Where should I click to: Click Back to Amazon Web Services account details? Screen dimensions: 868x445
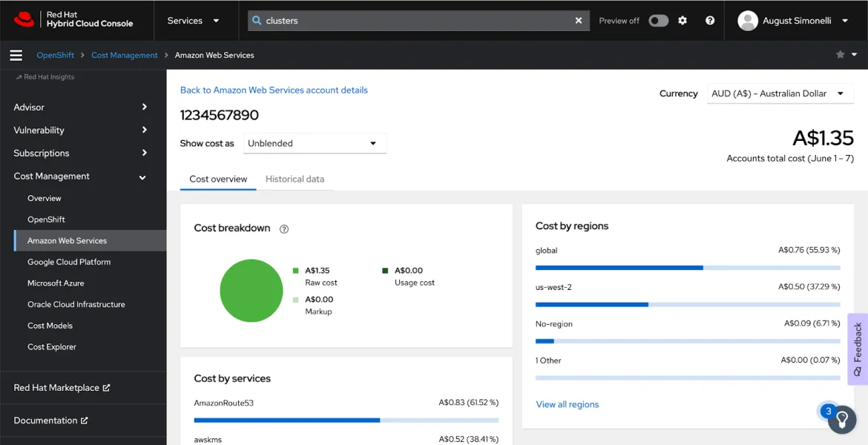274,90
